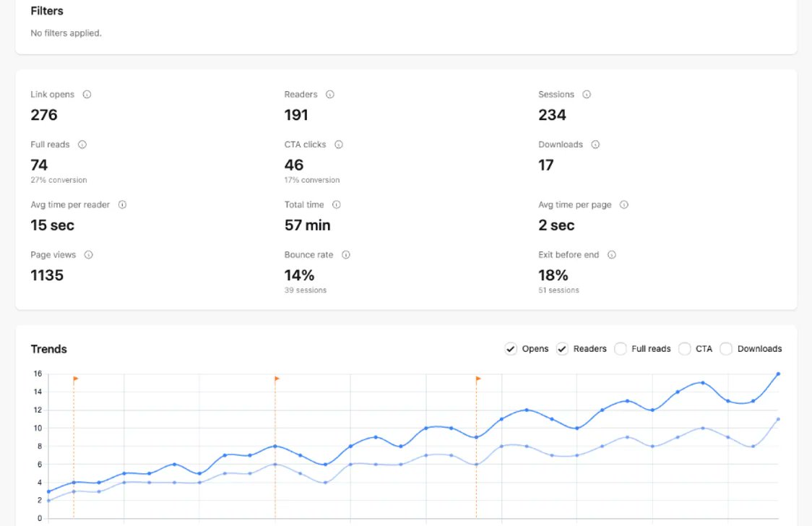This screenshot has height=526, width=812.
Task: Click the 276 link opens value
Action: click(x=44, y=115)
